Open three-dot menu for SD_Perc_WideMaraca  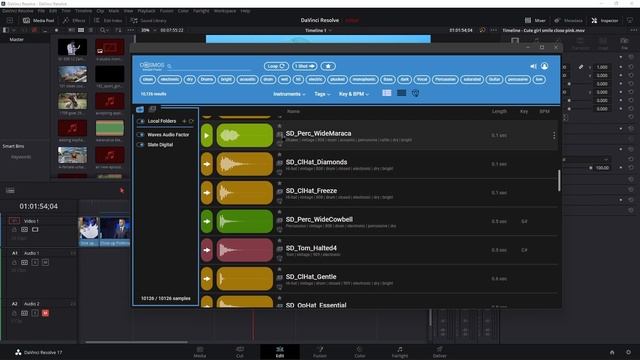(x=554, y=135)
